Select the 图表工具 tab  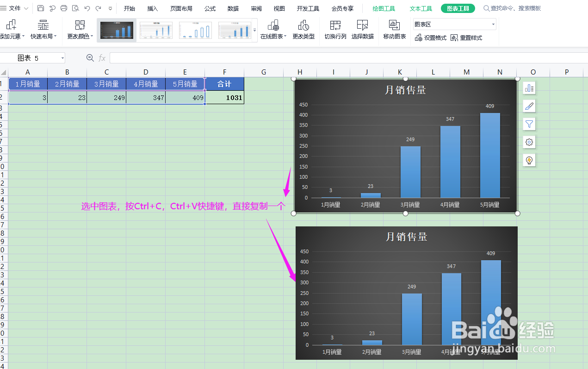[x=458, y=8]
